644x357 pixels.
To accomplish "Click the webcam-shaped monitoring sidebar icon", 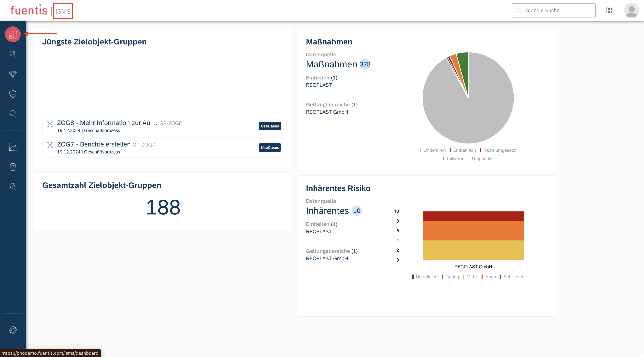I will click(x=13, y=167).
